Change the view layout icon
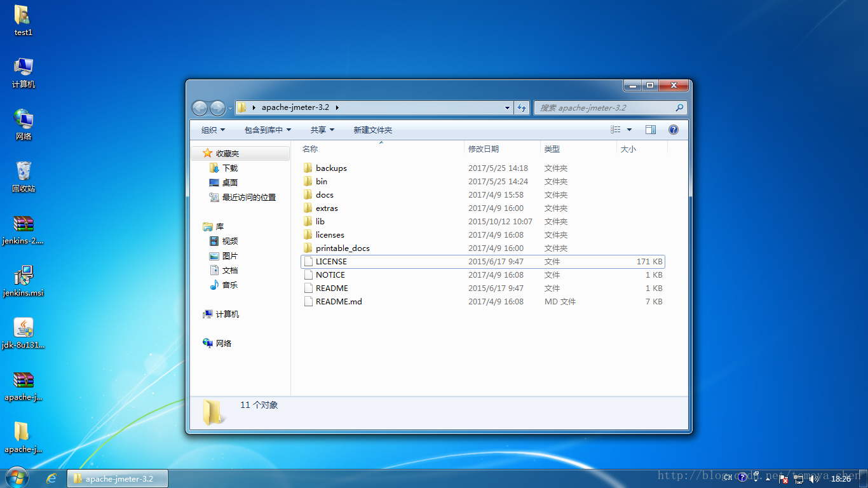This screenshot has height=488, width=868. click(615, 130)
